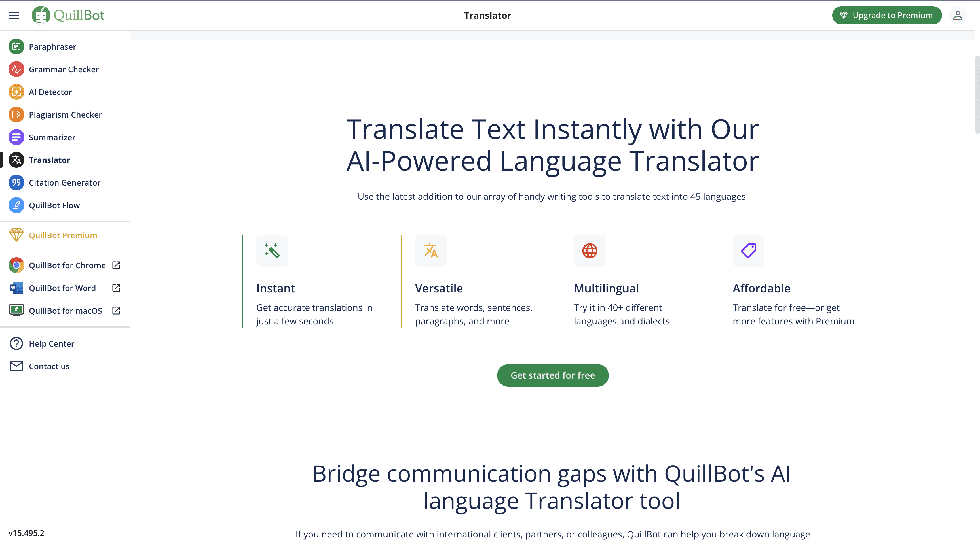This screenshot has height=544, width=980.
Task: Click the Summarizer purple icon
Action: (x=16, y=137)
